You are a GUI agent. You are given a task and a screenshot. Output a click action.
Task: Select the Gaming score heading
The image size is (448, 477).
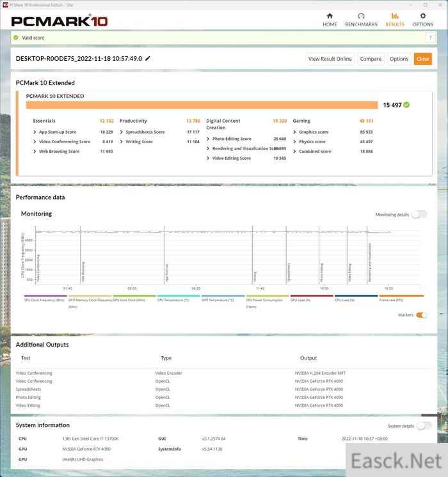[x=301, y=121]
